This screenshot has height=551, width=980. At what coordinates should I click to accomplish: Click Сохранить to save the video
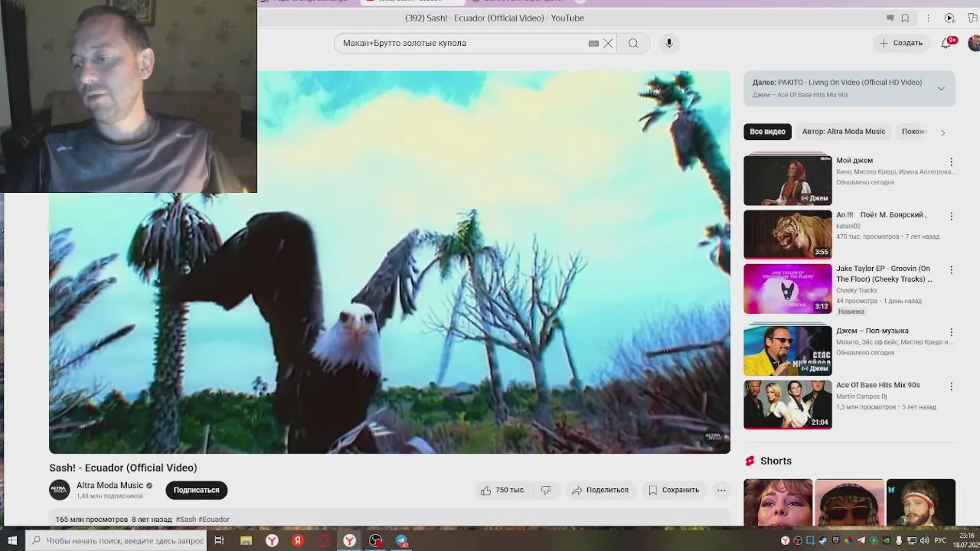pyautogui.click(x=674, y=491)
